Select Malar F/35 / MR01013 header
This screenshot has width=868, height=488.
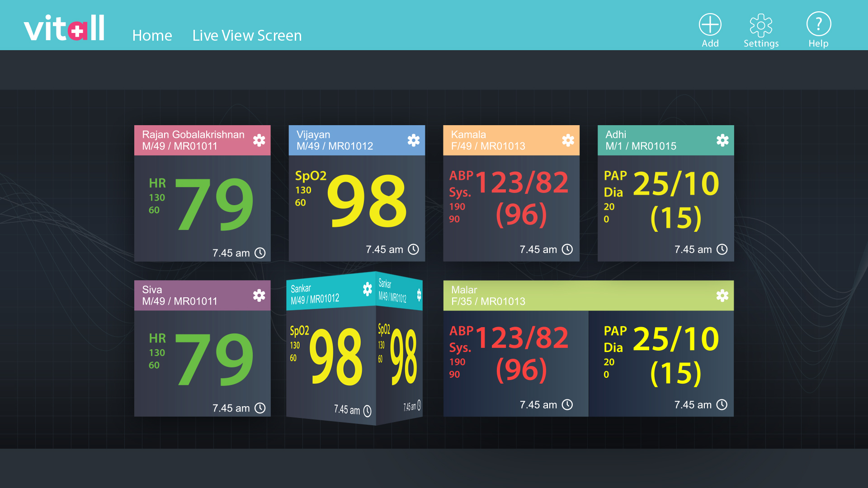point(589,296)
